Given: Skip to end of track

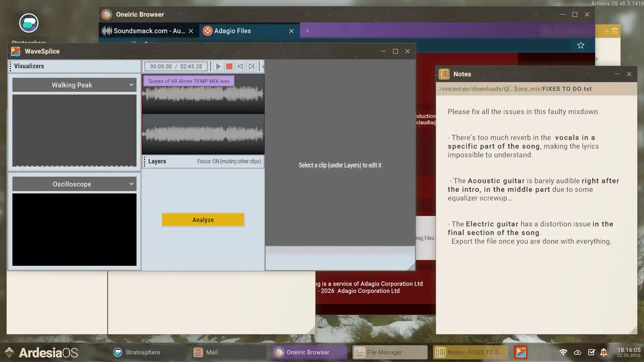Looking at the screenshot, I should 251,66.
